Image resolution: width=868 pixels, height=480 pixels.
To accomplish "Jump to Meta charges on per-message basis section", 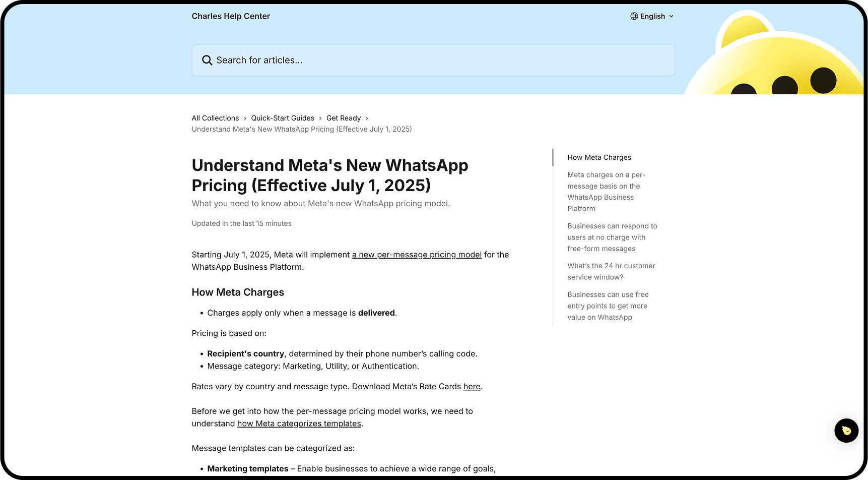I will (606, 192).
